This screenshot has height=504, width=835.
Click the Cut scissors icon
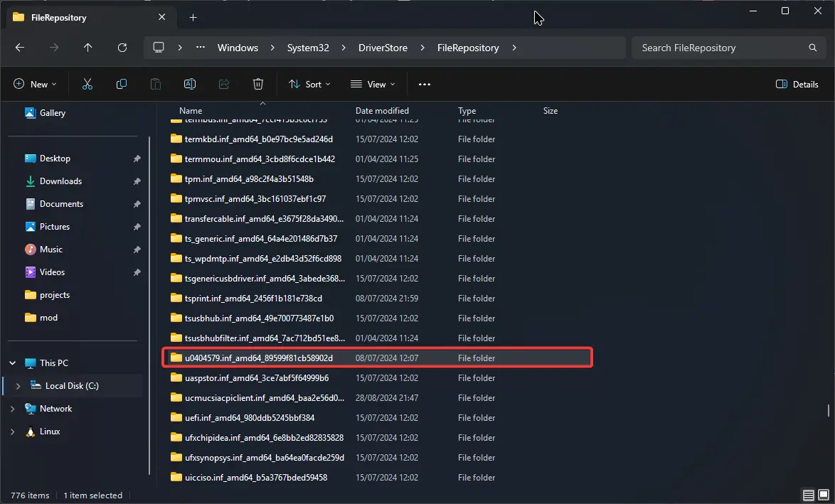[87, 84]
